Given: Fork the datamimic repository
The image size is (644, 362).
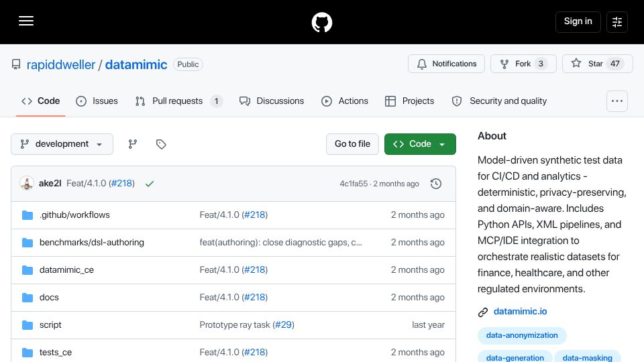Looking at the screenshot, I should pyautogui.click(x=523, y=64).
